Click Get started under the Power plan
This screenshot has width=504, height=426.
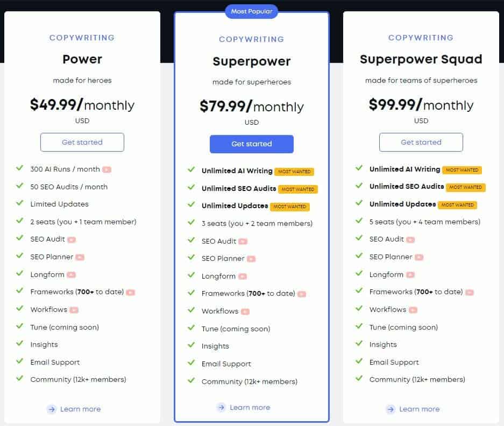click(x=82, y=142)
